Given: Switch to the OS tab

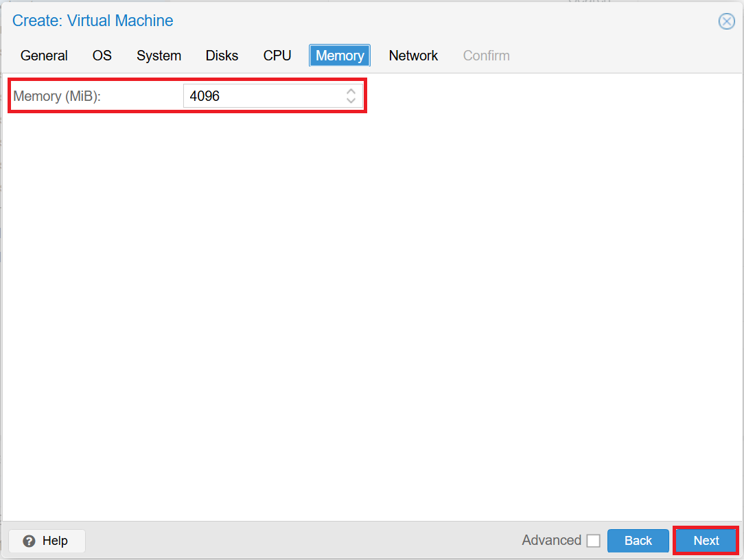Looking at the screenshot, I should (102, 56).
